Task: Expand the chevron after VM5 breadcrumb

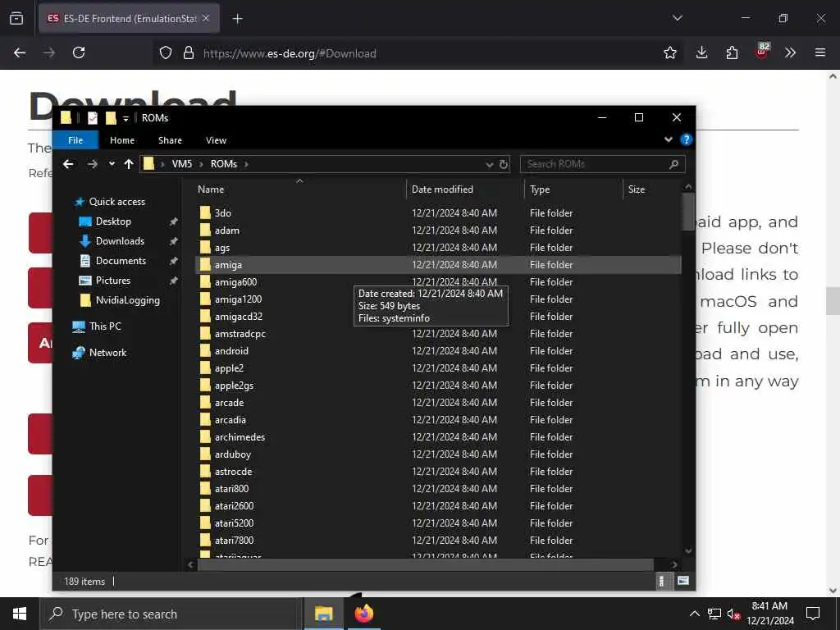Action: 202,164
